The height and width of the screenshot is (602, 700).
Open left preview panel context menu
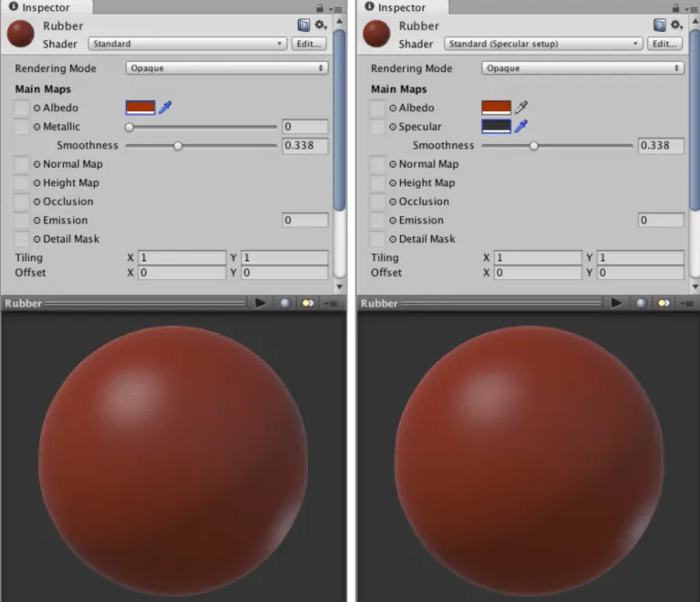pyautogui.click(x=331, y=304)
